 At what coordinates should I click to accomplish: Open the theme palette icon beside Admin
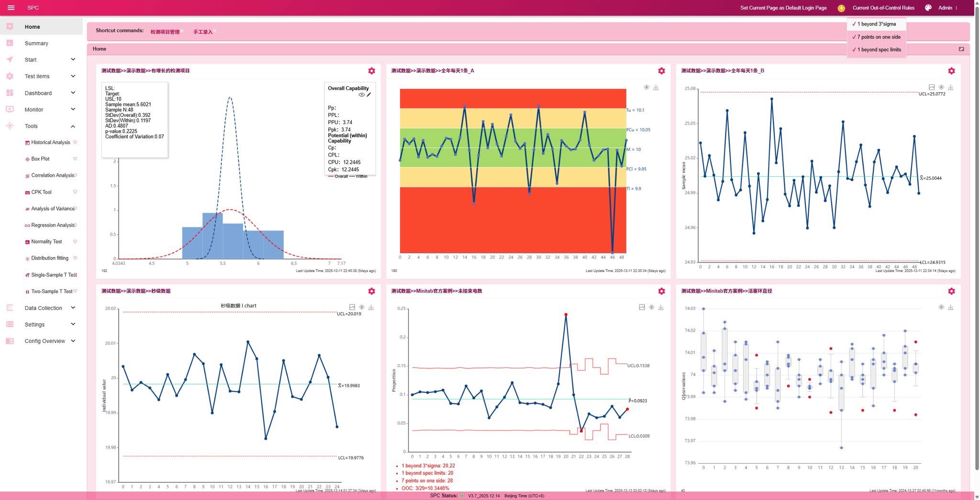coord(928,8)
